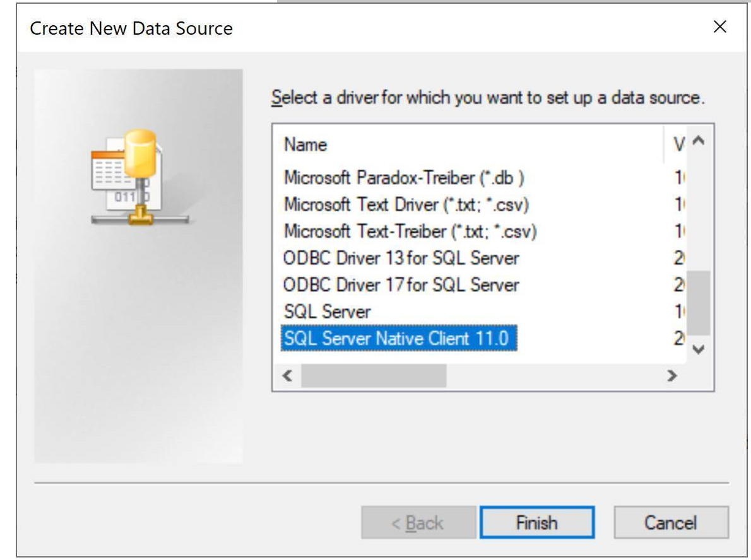This screenshot has height=560, width=751.
Task: Select Microsoft Paradox-Treiber (*.db) driver
Action: 405,178
